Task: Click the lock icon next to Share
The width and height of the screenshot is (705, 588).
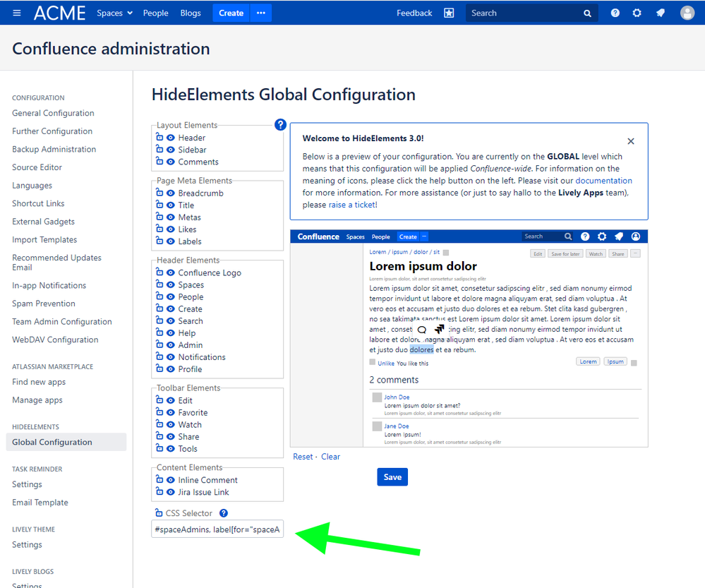Action: click(159, 436)
